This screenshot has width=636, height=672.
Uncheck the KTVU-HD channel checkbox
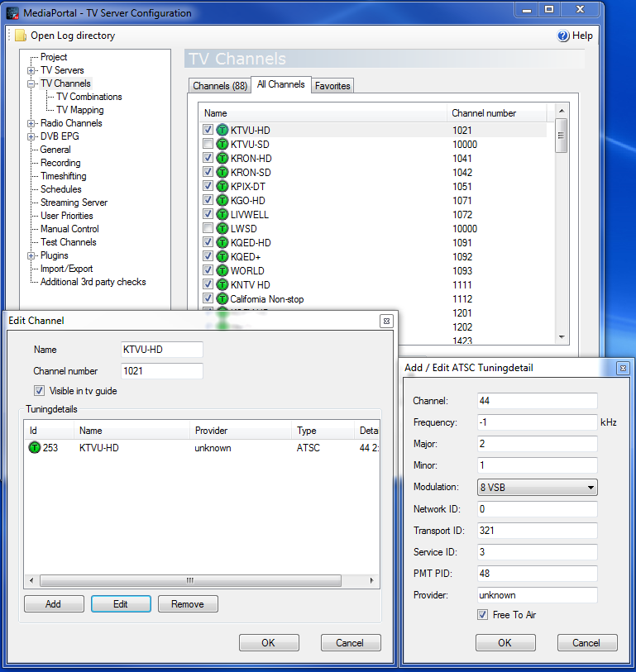pos(208,130)
